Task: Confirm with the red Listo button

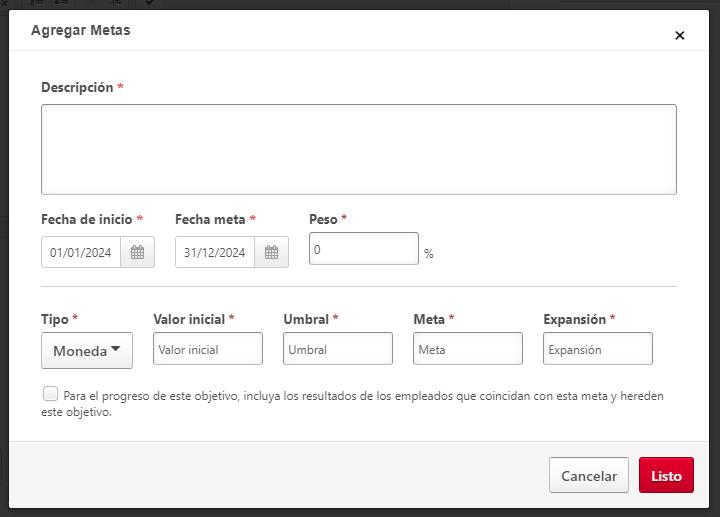Action: point(666,476)
